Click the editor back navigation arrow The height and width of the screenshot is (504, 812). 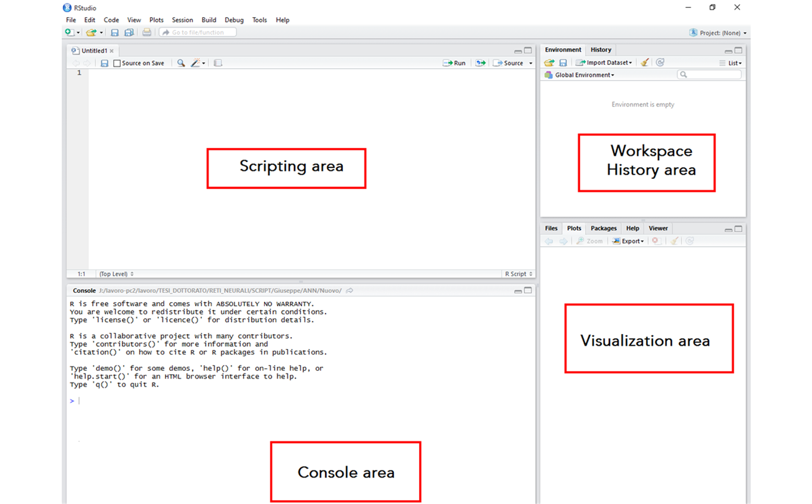tap(76, 63)
